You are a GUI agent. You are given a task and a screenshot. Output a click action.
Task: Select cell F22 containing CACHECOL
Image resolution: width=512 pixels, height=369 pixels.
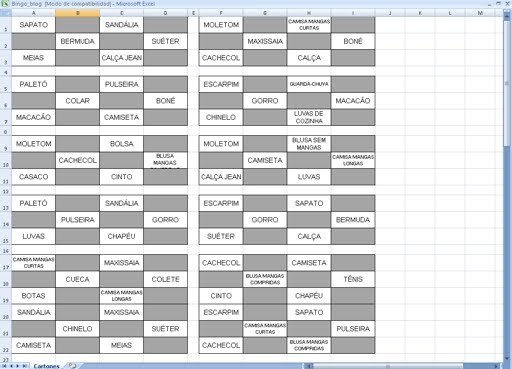[x=221, y=345]
